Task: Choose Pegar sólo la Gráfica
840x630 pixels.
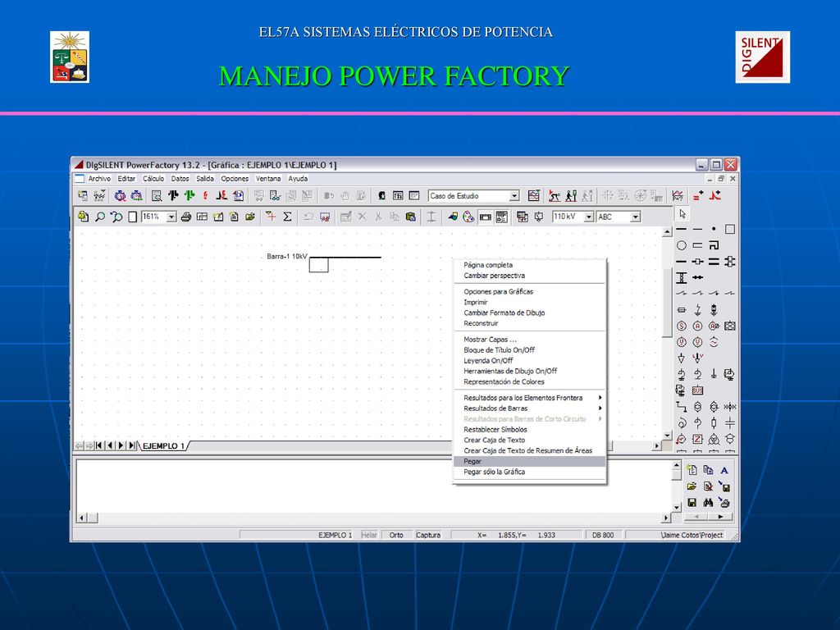Action: pos(529,472)
